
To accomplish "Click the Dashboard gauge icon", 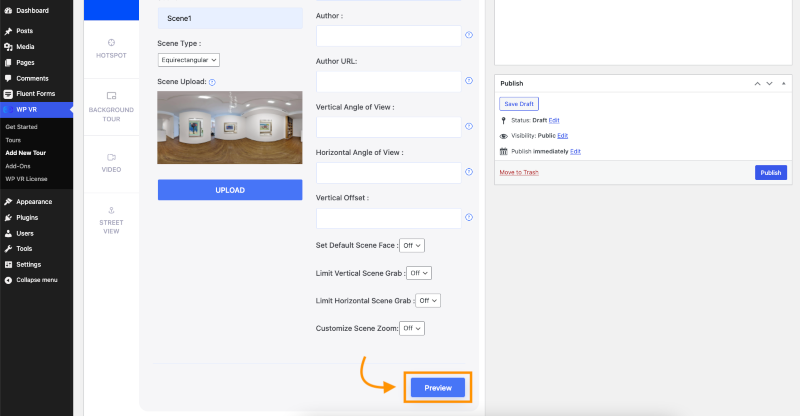I will tap(8, 11).
